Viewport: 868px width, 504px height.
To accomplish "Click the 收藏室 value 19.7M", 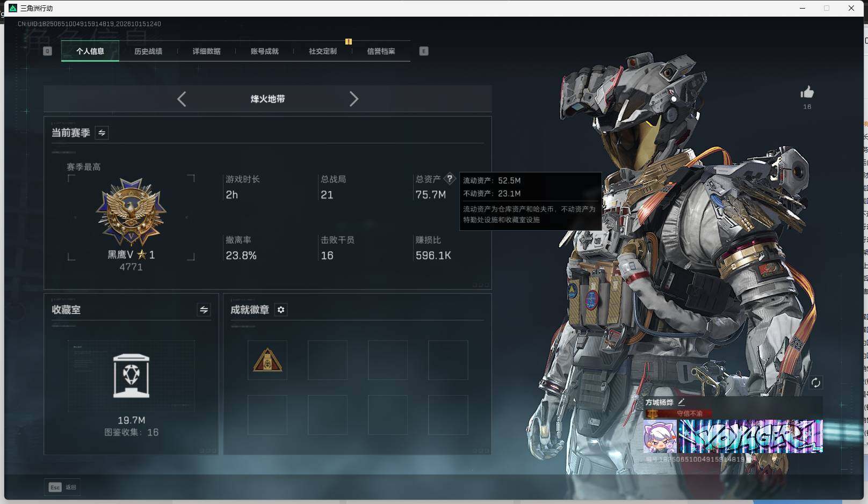I will point(132,420).
